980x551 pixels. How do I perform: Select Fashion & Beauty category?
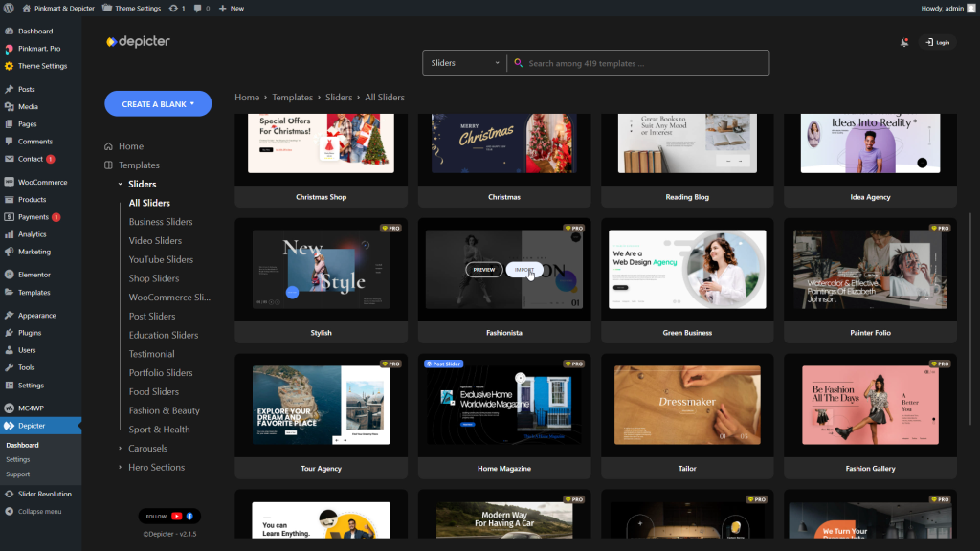point(165,410)
